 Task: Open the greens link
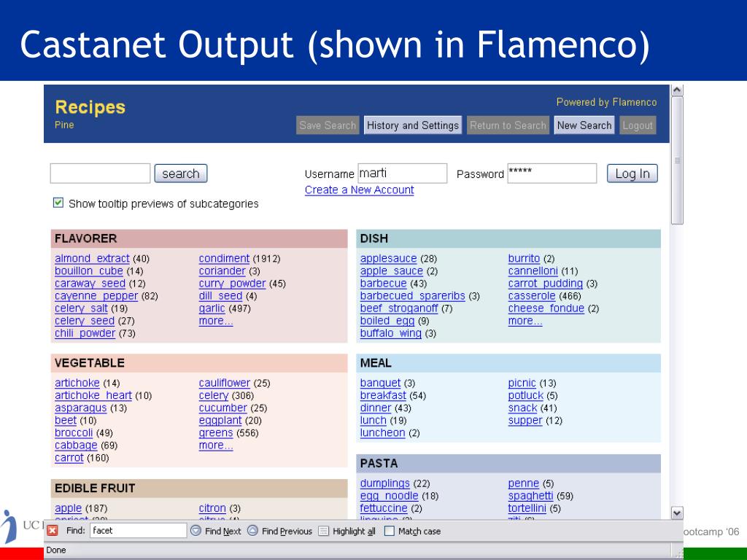coord(216,433)
